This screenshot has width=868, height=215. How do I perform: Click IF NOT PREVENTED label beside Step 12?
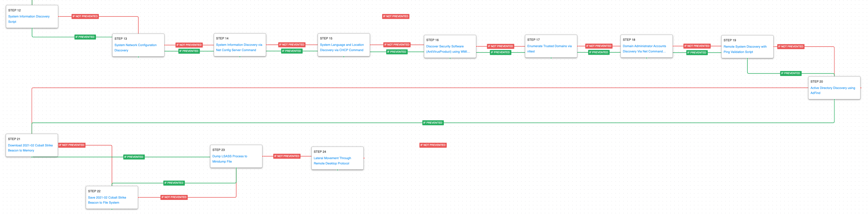[85, 16]
